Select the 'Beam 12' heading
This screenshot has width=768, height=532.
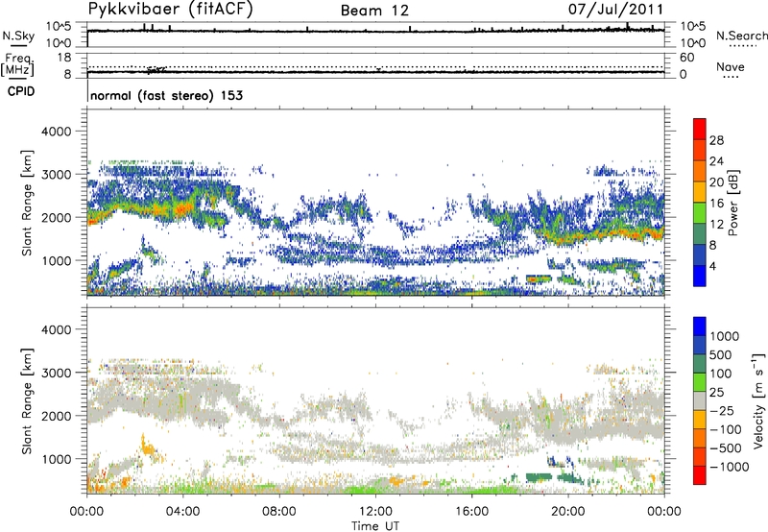point(374,11)
